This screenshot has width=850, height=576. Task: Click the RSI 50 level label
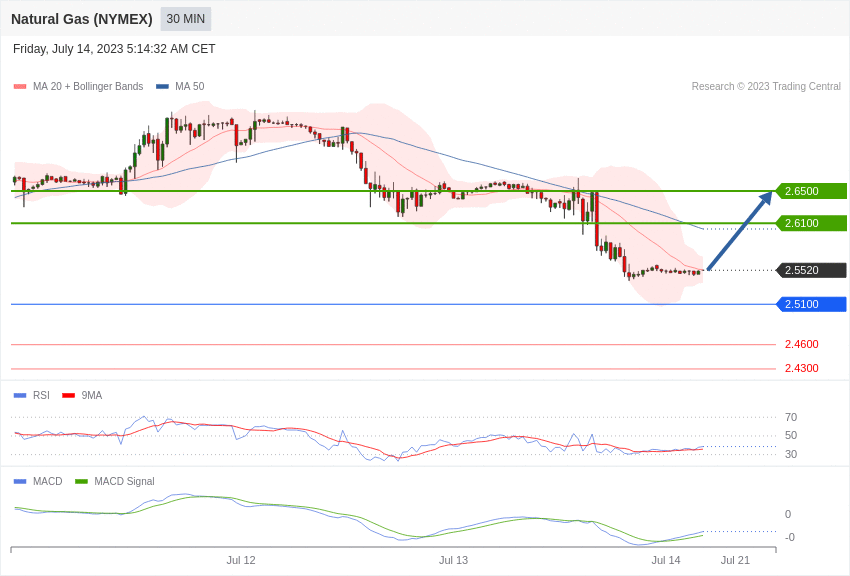[x=791, y=435]
